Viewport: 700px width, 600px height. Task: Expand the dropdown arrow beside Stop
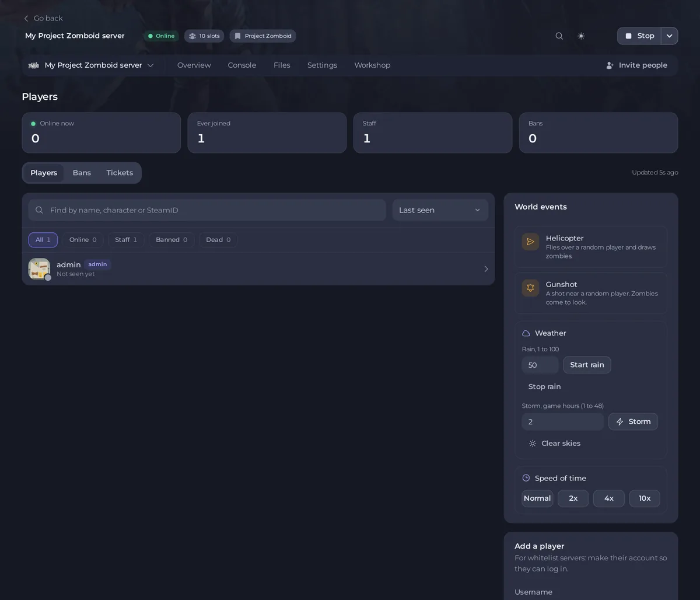(670, 36)
